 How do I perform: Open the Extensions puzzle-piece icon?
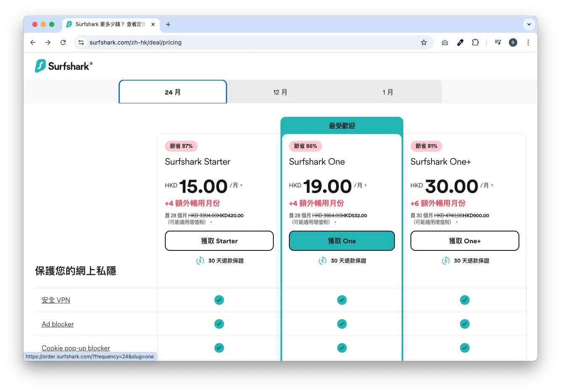475,42
